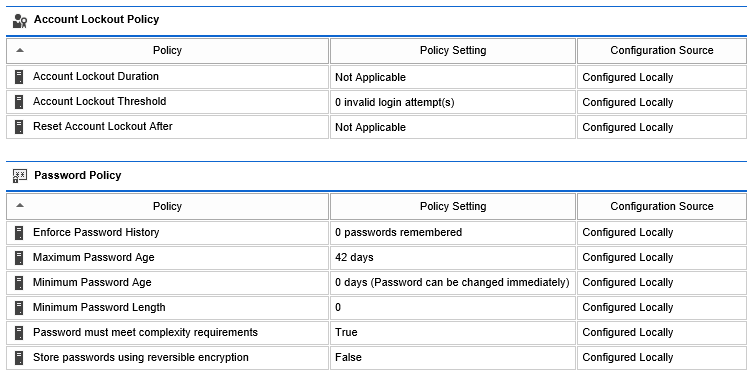The image size is (754, 377).
Task: Click the Password Policy section icon
Action: [x=20, y=176]
